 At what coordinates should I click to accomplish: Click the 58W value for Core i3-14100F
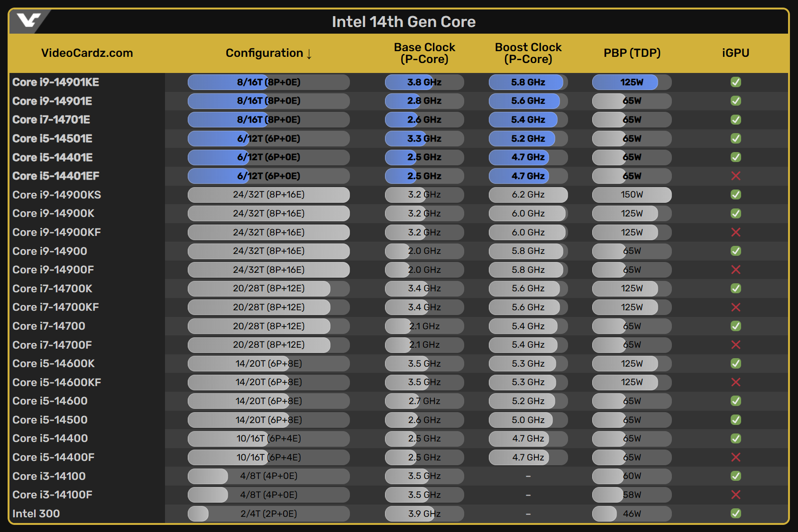point(632,495)
